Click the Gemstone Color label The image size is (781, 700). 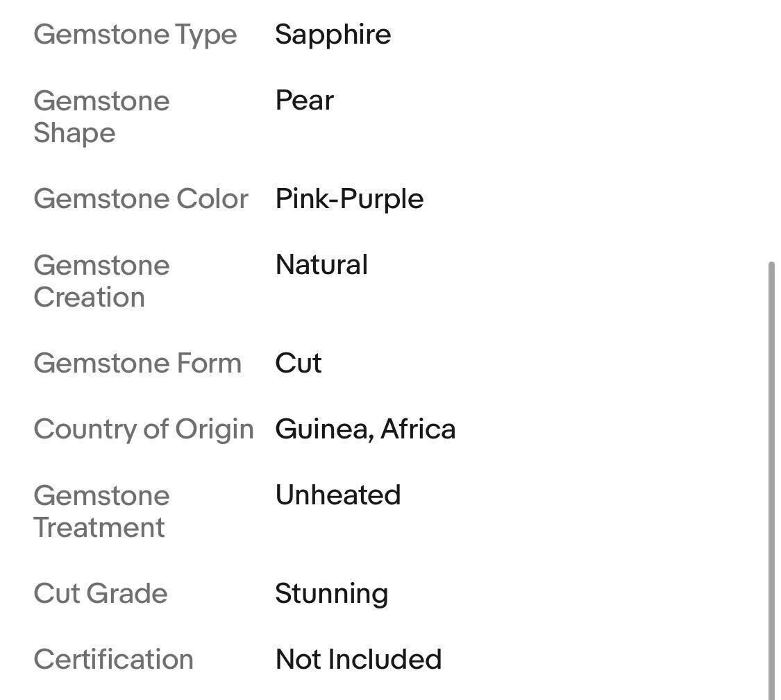(x=141, y=198)
